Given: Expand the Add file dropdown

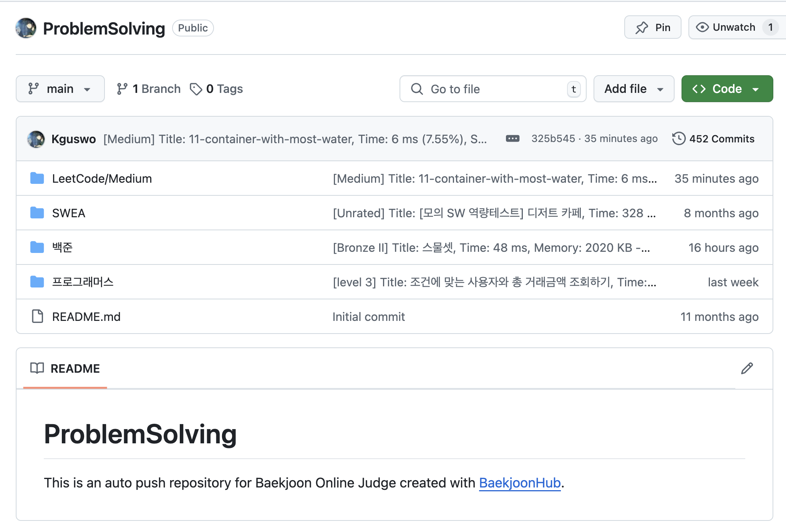Looking at the screenshot, I should (x=633, y=89).
